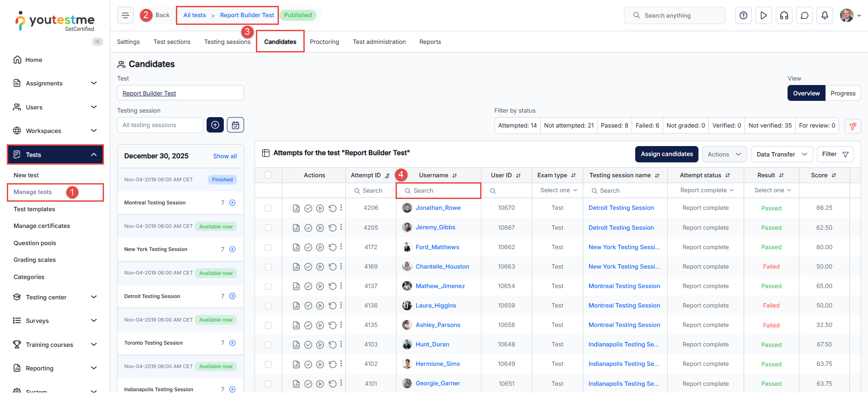Click the hamburger menu icon
This screenshot has width=868, height=393.
[x=125, y=15]
